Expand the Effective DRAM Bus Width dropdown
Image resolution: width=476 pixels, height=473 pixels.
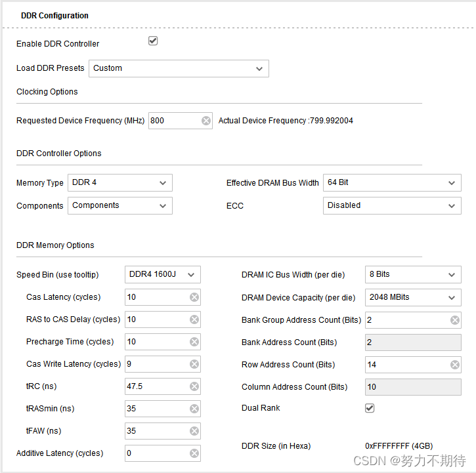coord(392,182)
